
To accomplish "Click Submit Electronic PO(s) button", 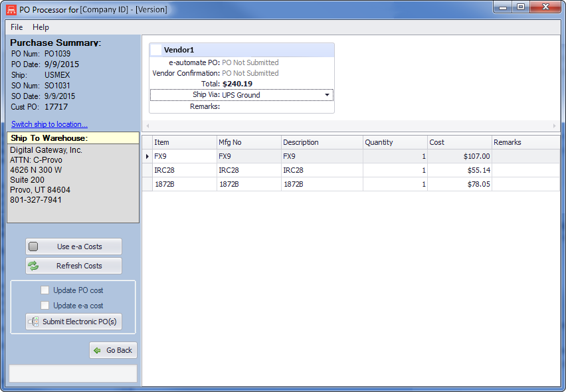I will [74, 322].
